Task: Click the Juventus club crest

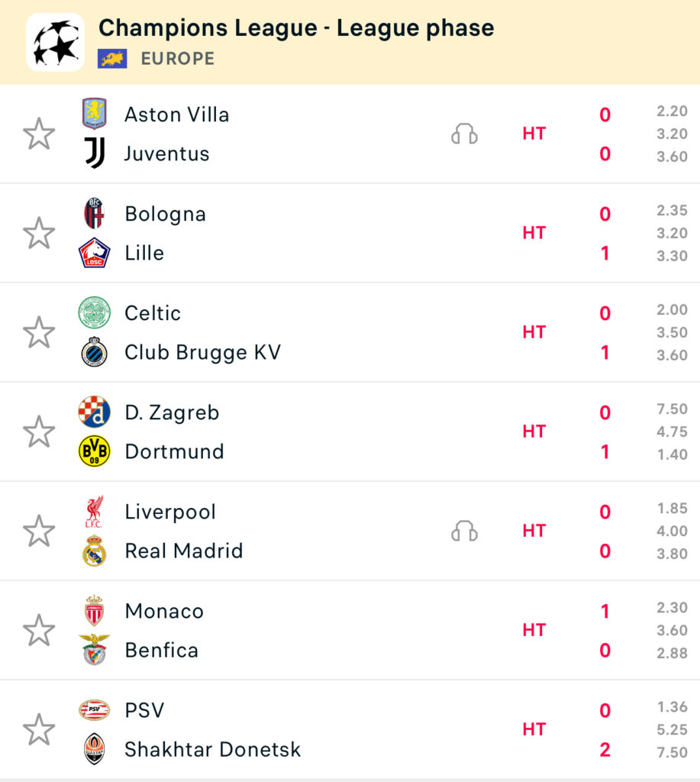Action: click(x=94, y=153)
